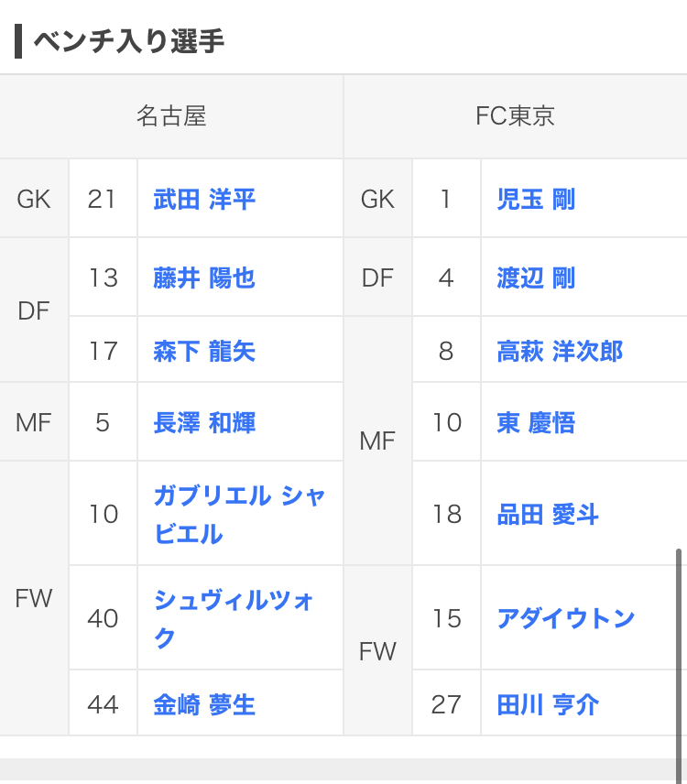The image size is (687, 784).
Task: Open player link 森下 龍矢
Action: point(204,351)
